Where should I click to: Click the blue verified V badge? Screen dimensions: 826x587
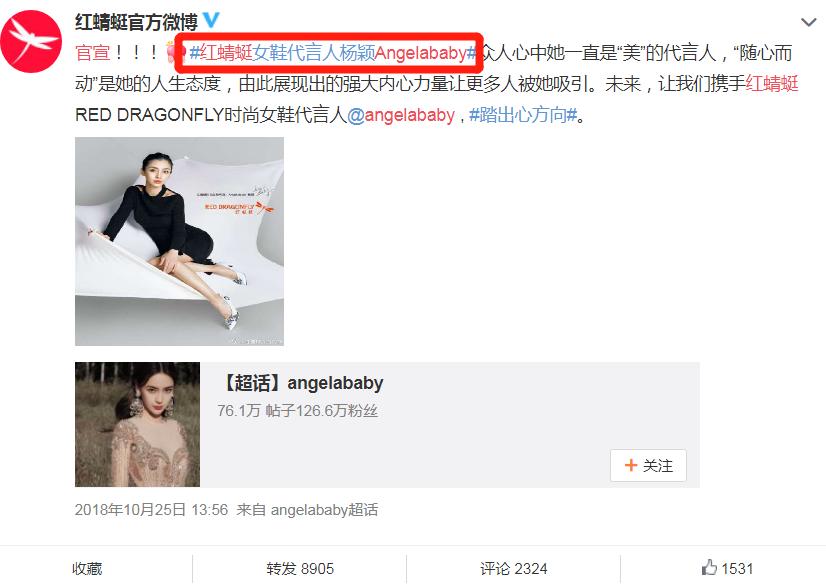click(211, 20)
